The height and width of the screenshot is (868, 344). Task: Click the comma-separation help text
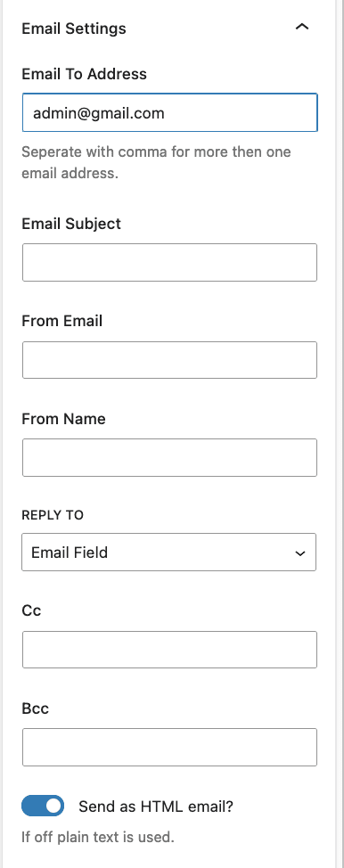156,162
